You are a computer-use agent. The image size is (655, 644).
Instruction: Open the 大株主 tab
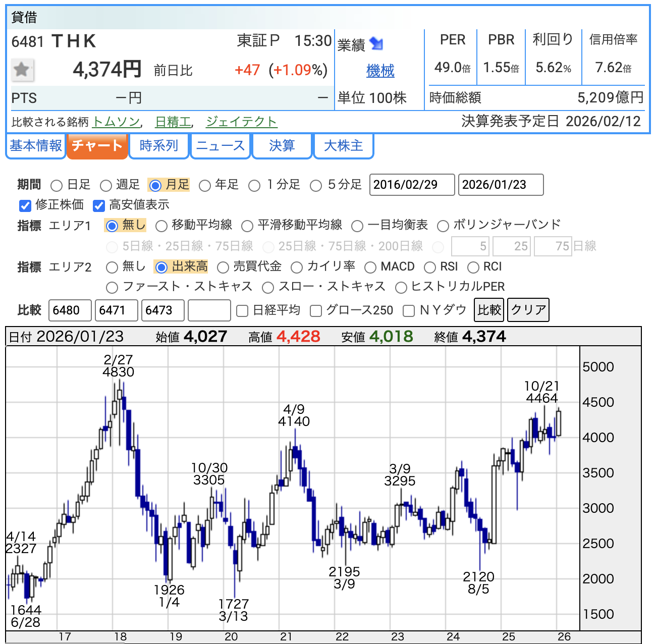click(x=343, y=146)
